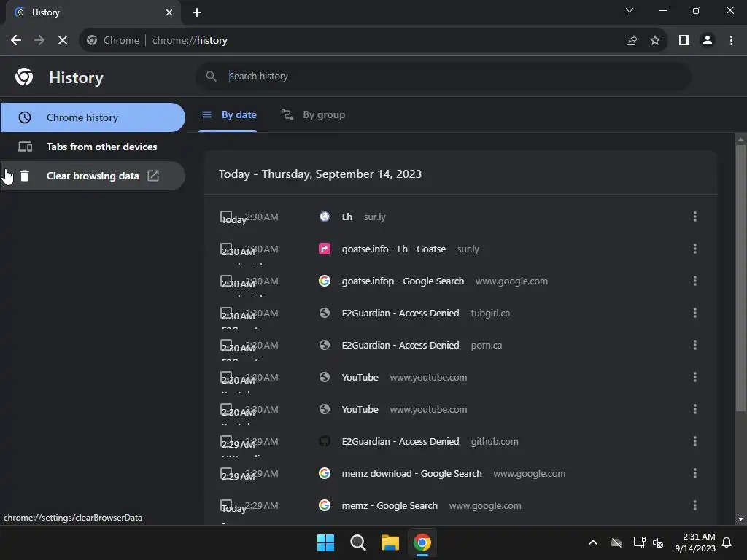Open actions menu for porn.ca entry
The height and width of the screenshot is (560, 747).
click(695, 345)
